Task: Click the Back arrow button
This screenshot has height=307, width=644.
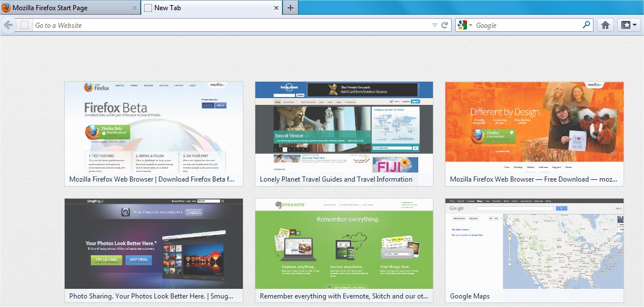Action: click(x=8, y=25)
